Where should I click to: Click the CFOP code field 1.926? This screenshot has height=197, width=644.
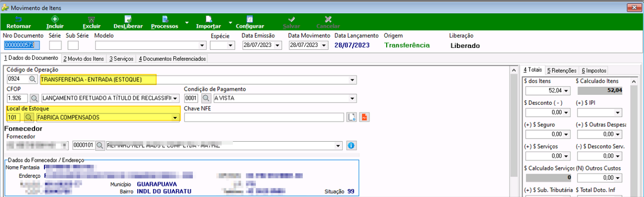18,98
